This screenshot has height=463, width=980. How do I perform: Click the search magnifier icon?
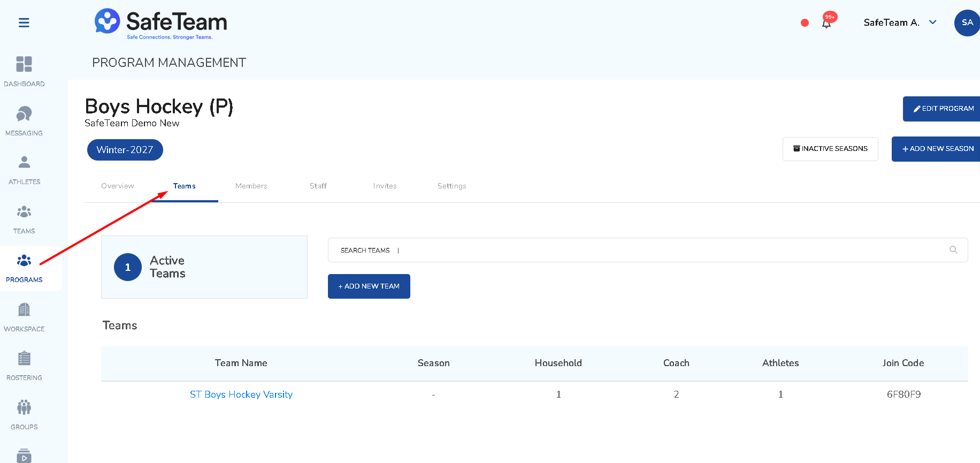pos(953,250)
